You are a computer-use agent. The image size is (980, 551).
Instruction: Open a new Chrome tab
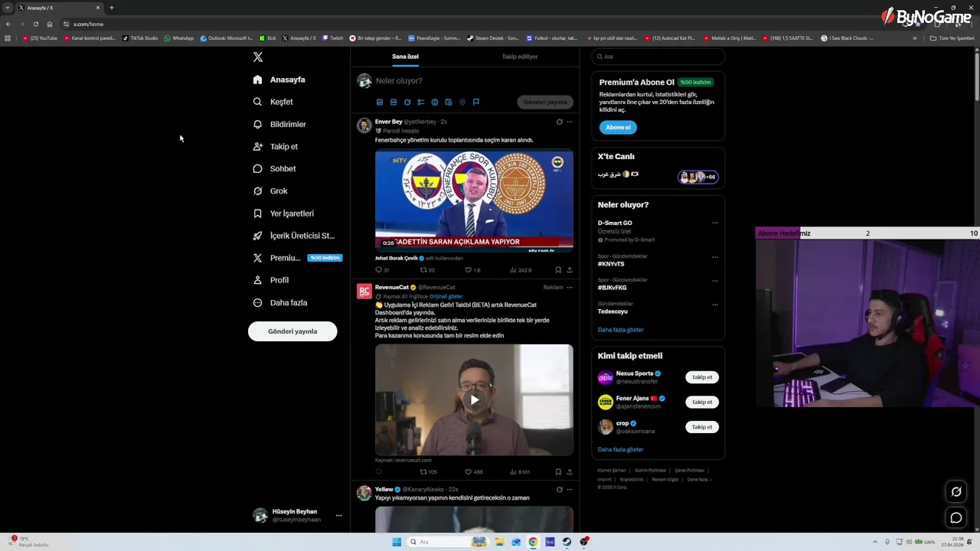(x=112, y=8)
